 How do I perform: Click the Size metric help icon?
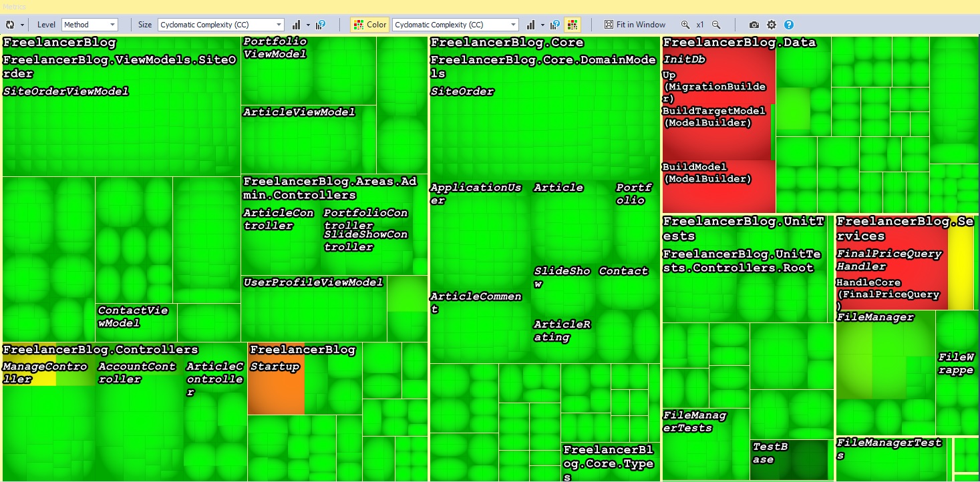(321, 25)
